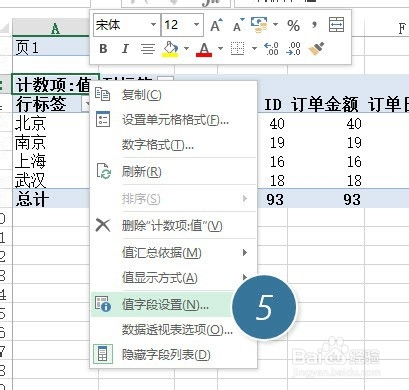Select the 总计 row label
Screen dimensions: 409x390
32,199
